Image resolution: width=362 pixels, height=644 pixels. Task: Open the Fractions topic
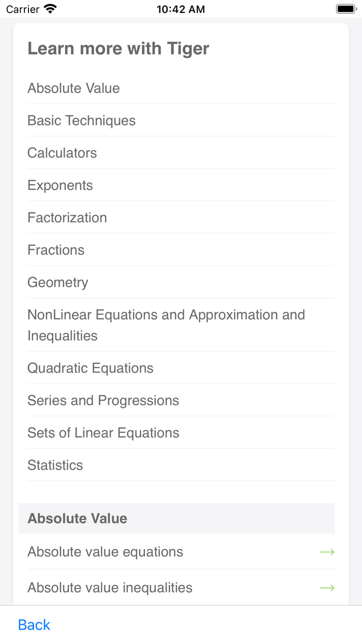pos(56,250)
